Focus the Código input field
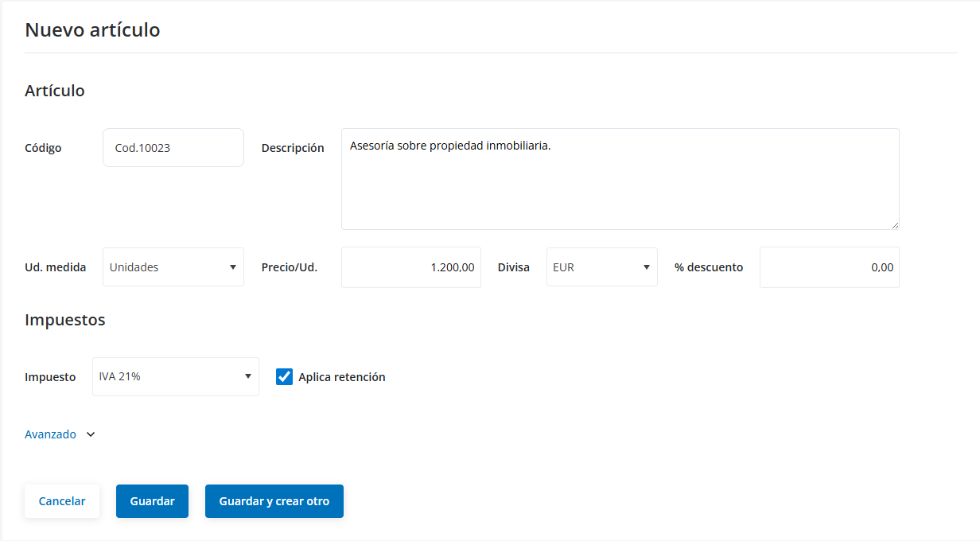 [x=173, y=148]
